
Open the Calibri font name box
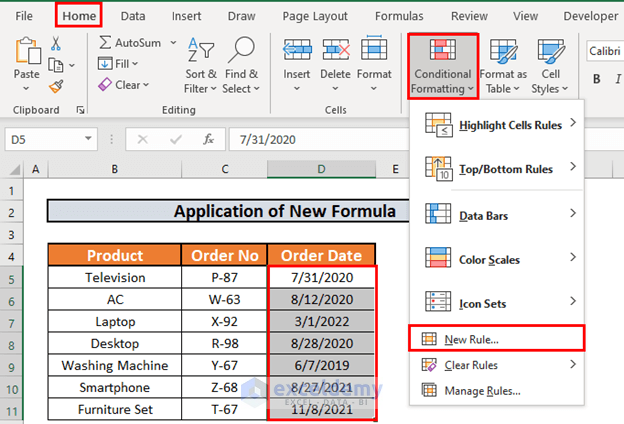tap(605, 51)
